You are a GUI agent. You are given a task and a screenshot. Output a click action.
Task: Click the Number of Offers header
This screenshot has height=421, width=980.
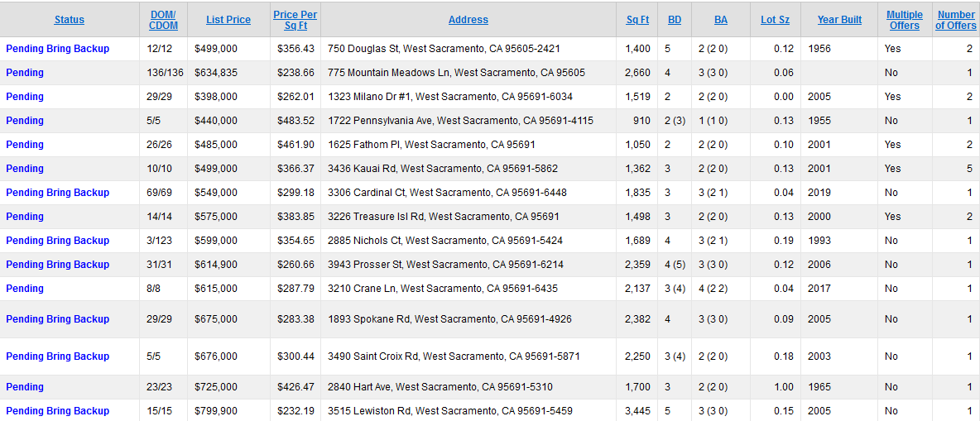[x=956, y=20]
